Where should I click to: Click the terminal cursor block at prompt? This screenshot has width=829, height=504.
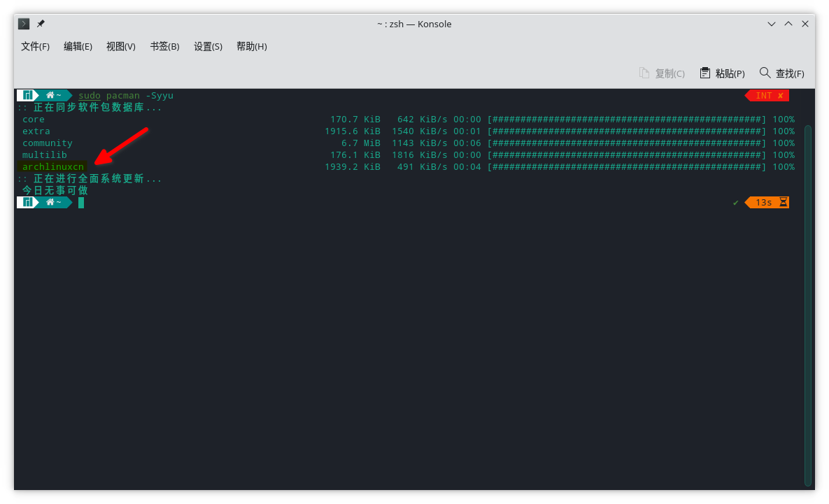(x=81, y=202)
